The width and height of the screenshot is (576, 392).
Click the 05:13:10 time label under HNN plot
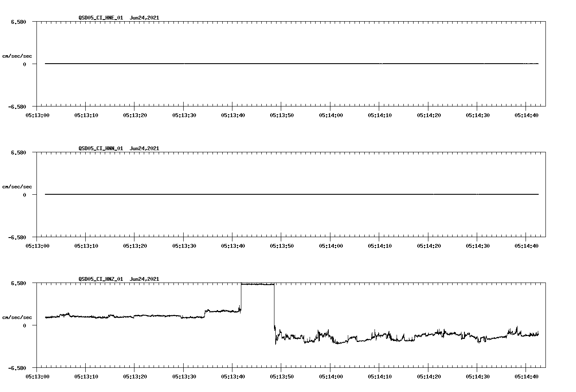(x=86, y=246)
